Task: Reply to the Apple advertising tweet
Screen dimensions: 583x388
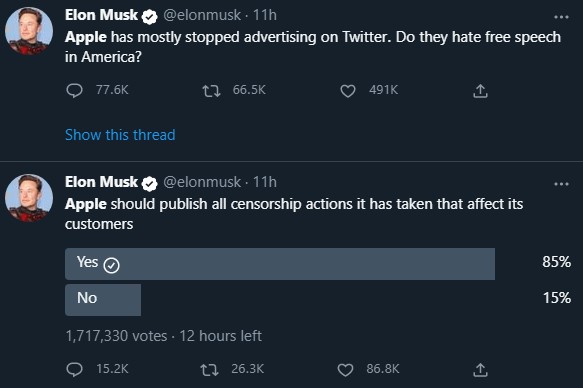Action: pos(74,90)
